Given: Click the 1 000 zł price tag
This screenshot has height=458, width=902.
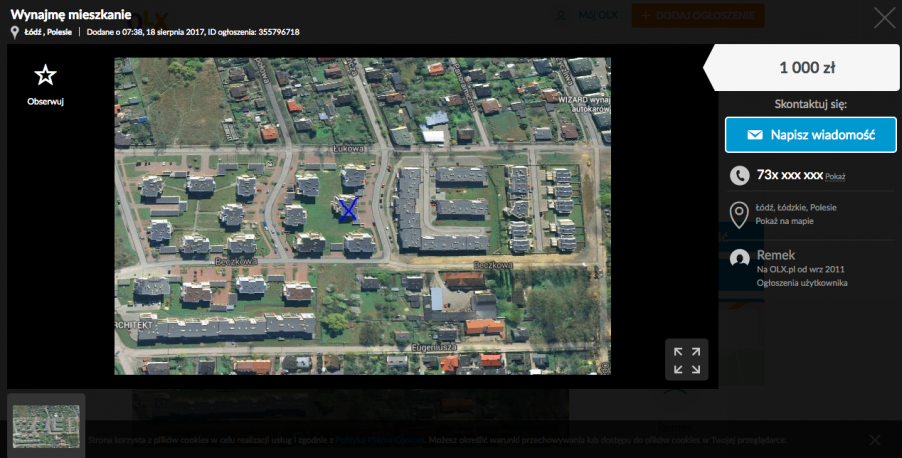Looking at the screenshot, I should (801, 67).
